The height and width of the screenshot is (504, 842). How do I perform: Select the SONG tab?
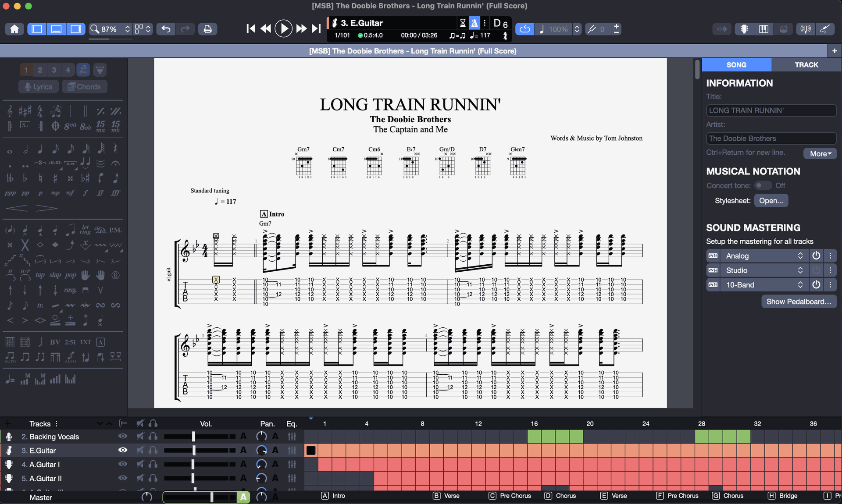[x=736, y=65]
